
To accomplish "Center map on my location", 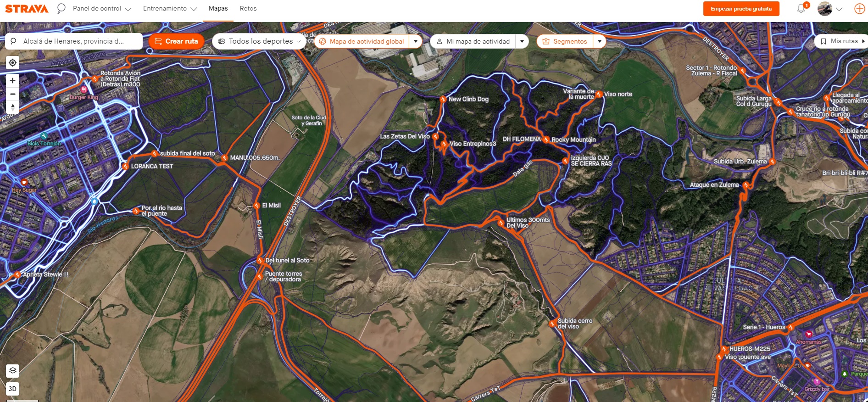I will 12,63.
